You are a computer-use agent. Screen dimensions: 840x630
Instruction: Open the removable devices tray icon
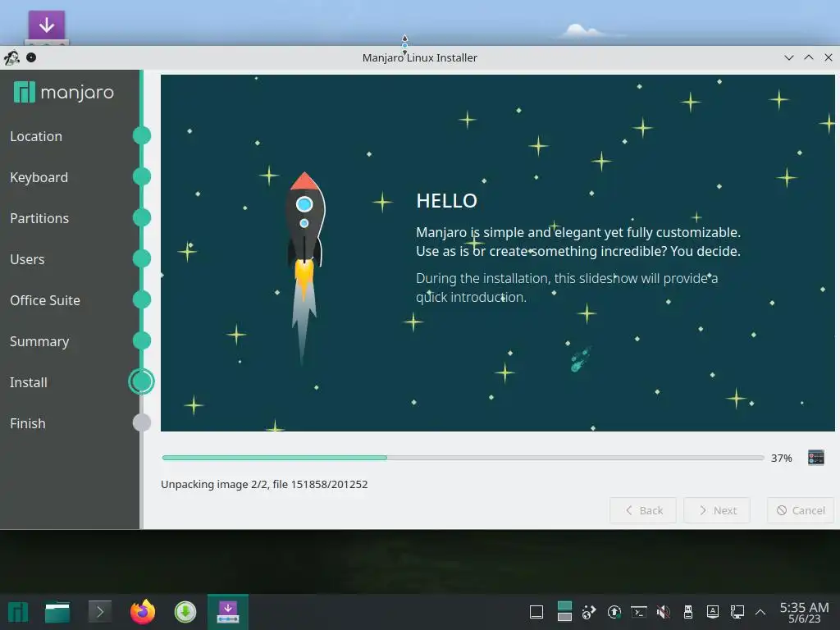[x=688, y=612]
